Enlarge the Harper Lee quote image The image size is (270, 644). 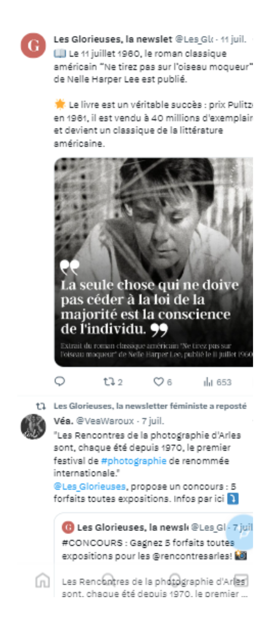point(154,262)
